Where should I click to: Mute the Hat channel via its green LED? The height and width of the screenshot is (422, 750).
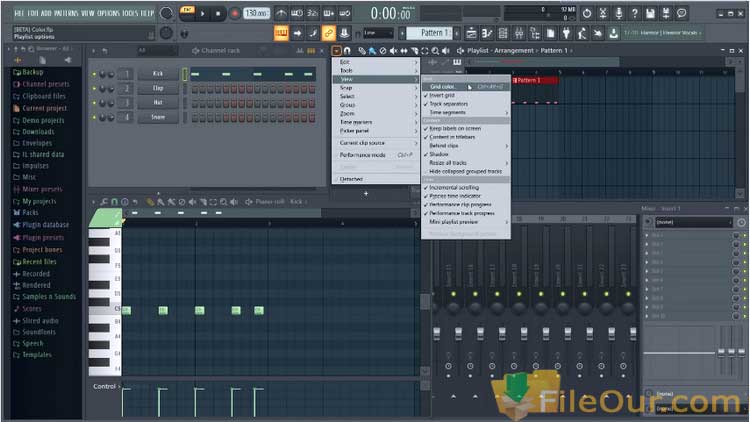click(x=94, y=103)
